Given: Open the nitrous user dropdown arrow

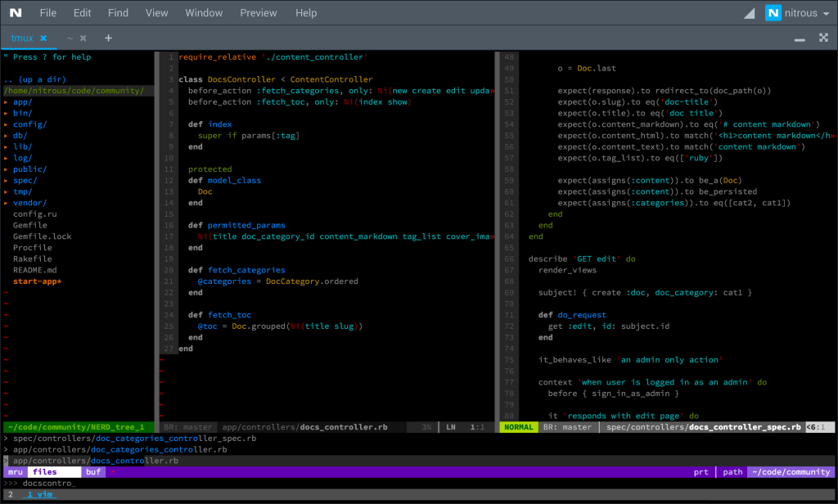Looking at the screenshot, I should pos(826,14).
